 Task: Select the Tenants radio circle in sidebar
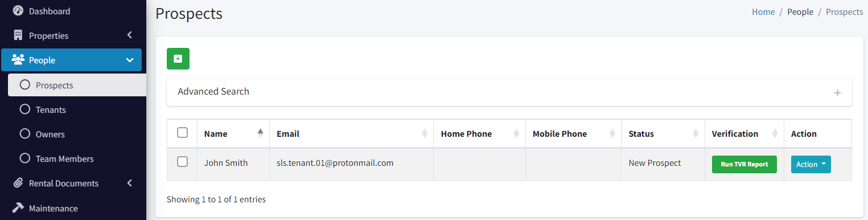(x=24, y=109)
